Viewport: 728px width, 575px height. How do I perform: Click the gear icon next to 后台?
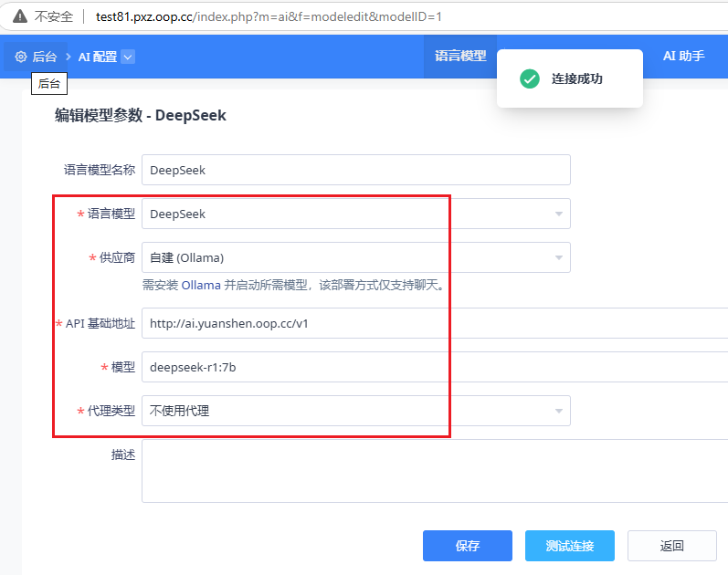21,57
